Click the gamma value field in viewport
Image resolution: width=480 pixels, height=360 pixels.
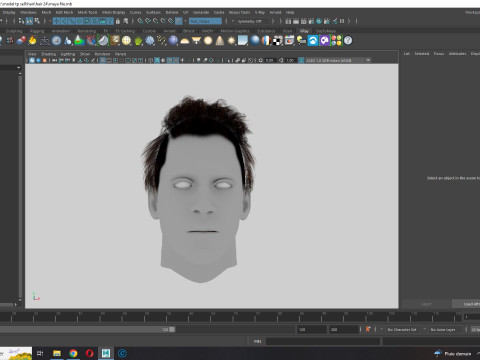[x=291, y=60]
